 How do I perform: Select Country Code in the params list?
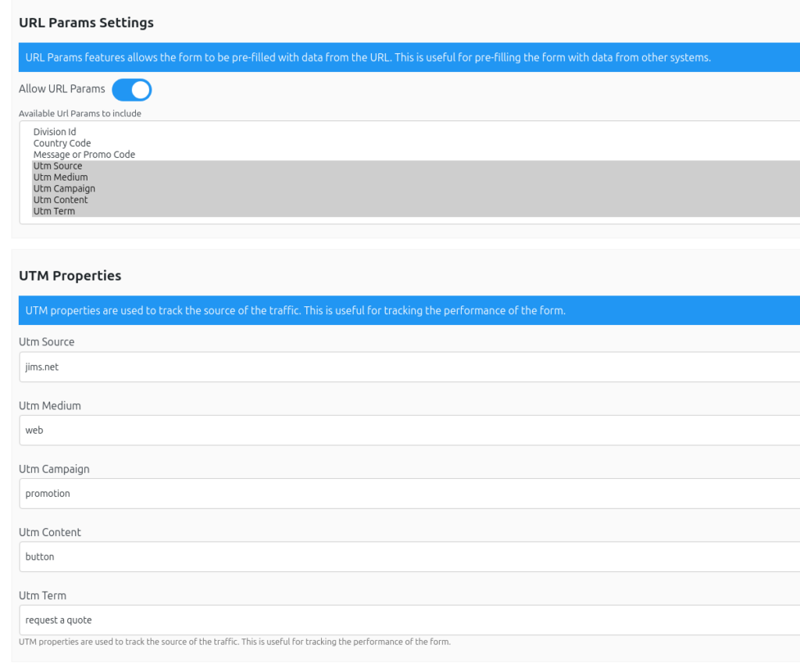pyautogui.click(x=62, y=143)
